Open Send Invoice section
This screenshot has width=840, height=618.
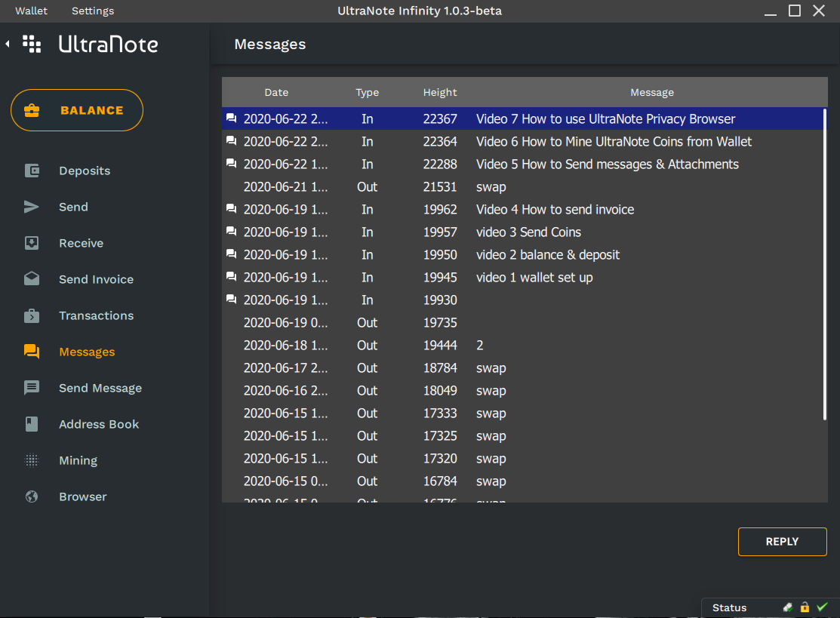point(96,279)
